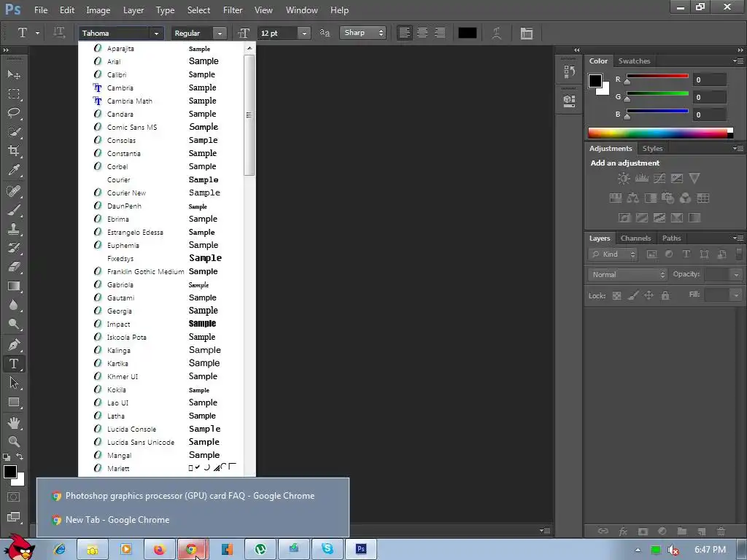The width and height of the screenshot is (747, 560).
Task: Select the Eyedropper tool
Action: 14,170
